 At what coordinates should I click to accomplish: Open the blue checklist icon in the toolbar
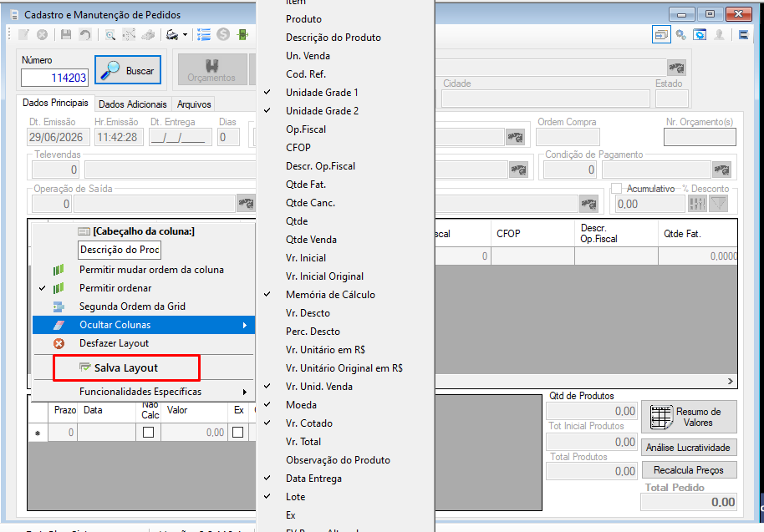[x=204, y=34]
